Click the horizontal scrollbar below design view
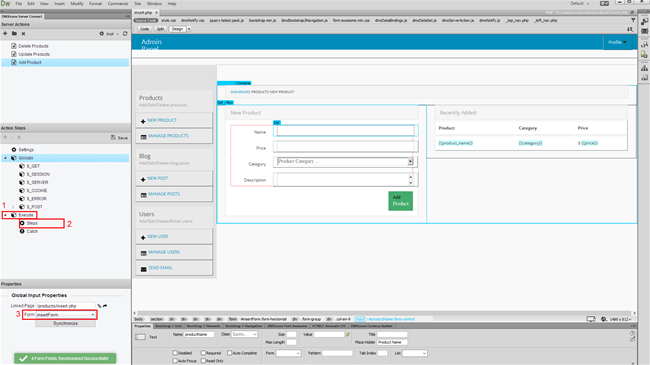This screenshot has width=650, height=365. point(385,314)
